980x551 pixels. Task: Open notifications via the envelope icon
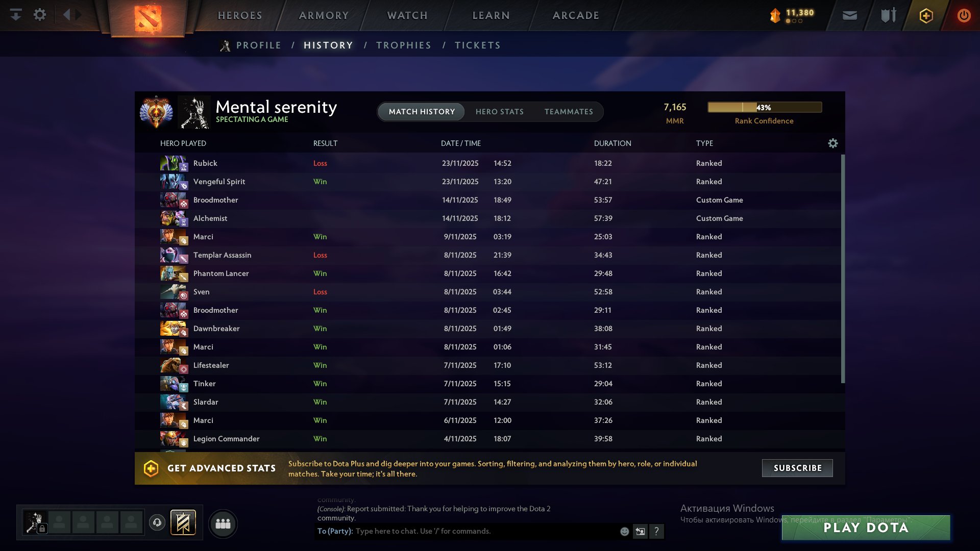pos(850,15)
